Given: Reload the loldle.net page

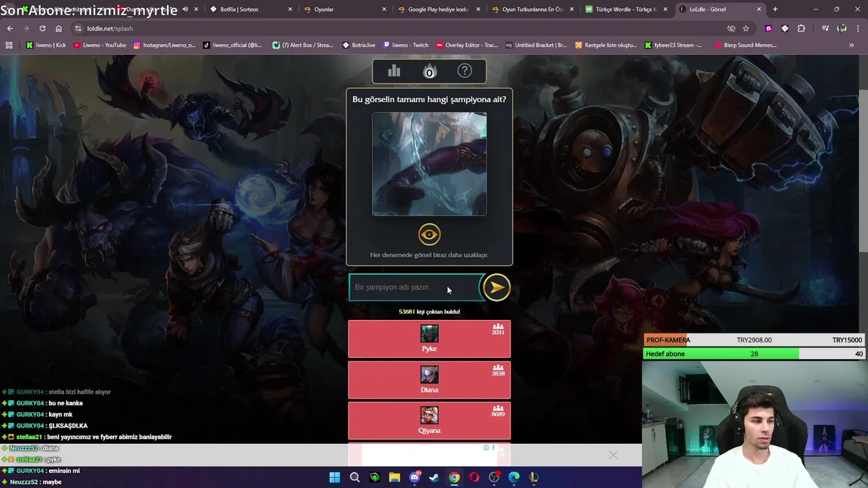Looking at the screenshot, I should tap(42, 28).
